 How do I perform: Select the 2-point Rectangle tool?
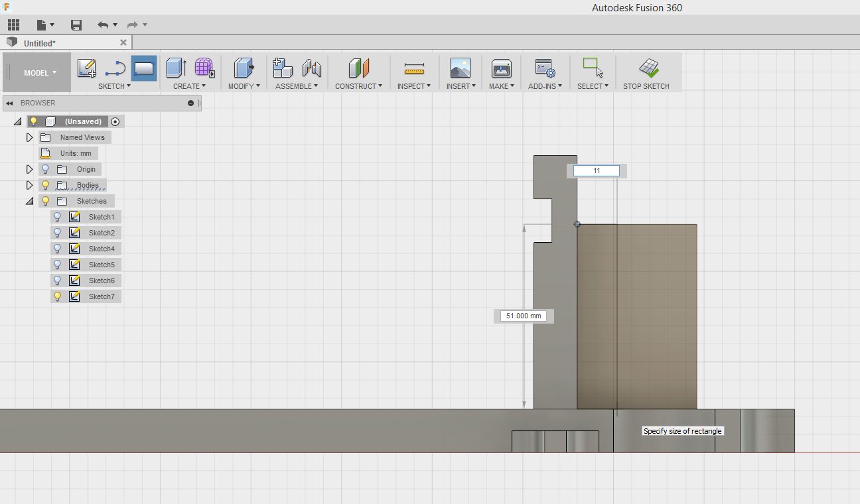144,68
